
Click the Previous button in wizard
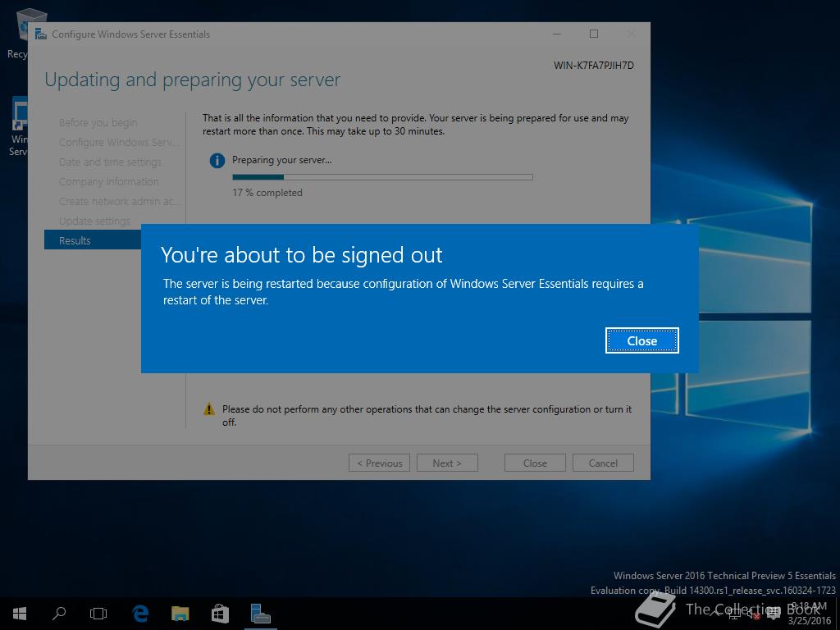coord(379,463)
